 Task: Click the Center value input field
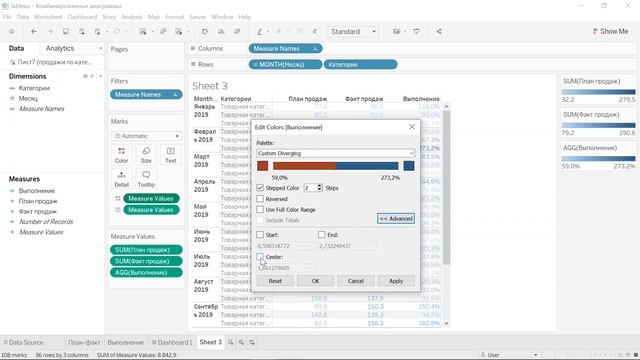click(286, 268)
